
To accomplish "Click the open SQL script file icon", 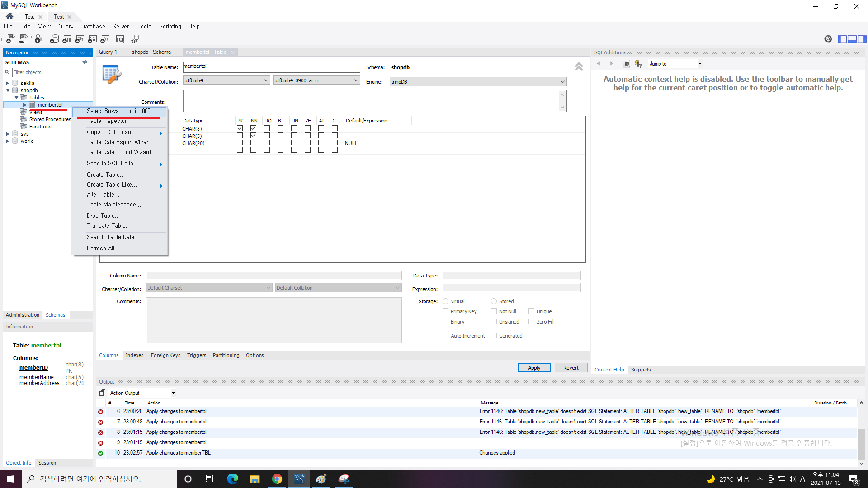I will pos(24,39).
